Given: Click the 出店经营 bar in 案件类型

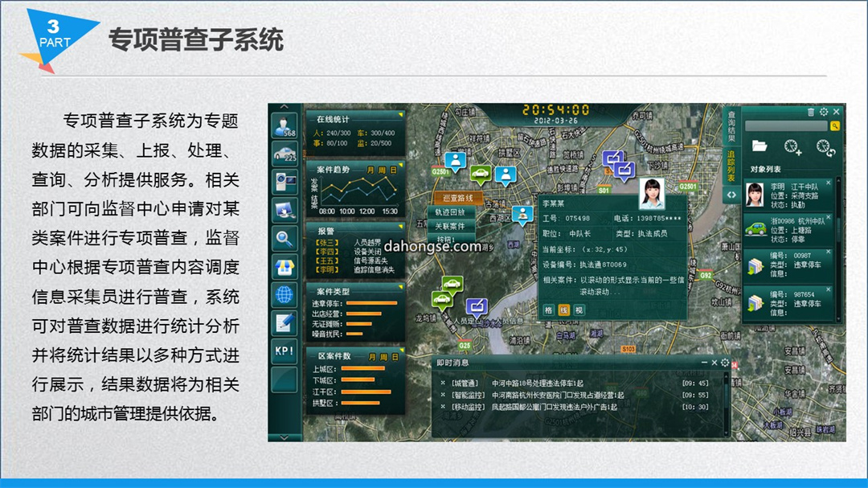Looking at the screenshot, I should point(364,314).
